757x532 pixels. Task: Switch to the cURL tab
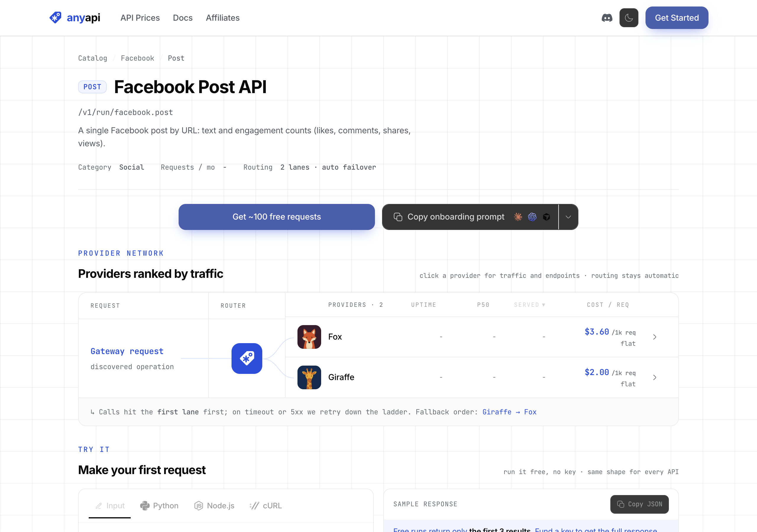coord(266,506)
